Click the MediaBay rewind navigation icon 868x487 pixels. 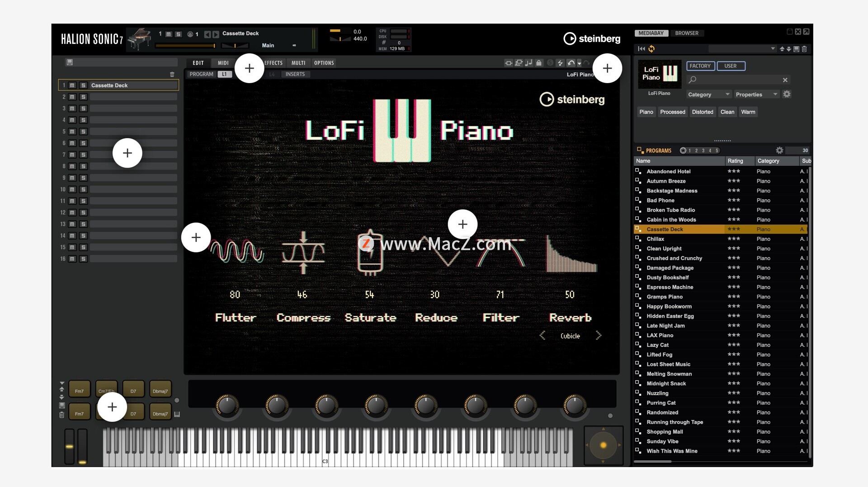pos(642,49)
